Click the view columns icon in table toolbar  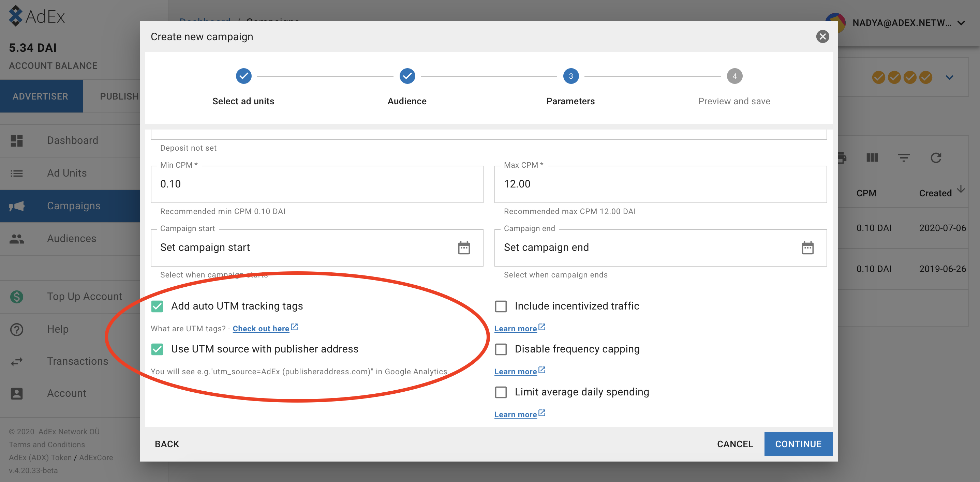(872, 157)
